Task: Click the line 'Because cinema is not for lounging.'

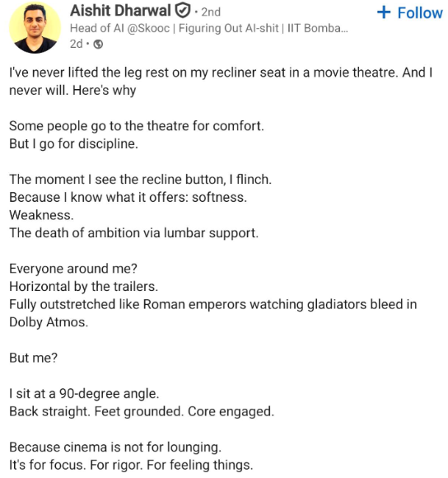Action: coord(115,448)
